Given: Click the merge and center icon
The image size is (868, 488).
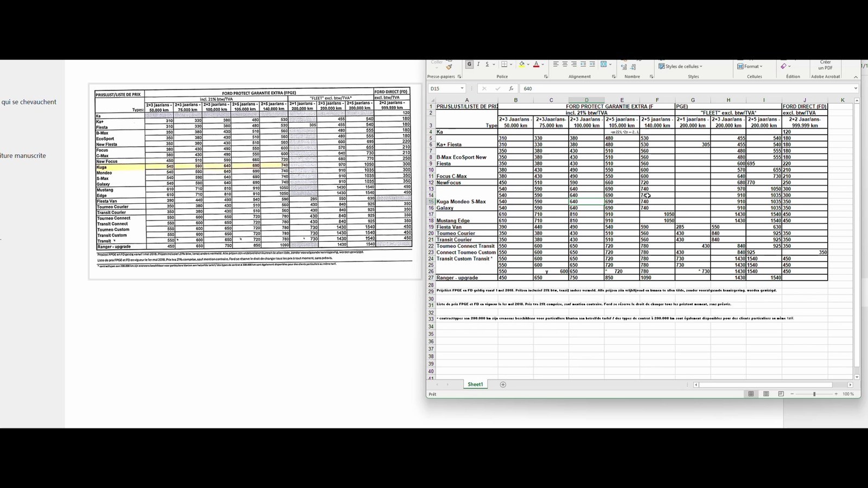Looking at the screenshot, I should [x=604, y=64].
